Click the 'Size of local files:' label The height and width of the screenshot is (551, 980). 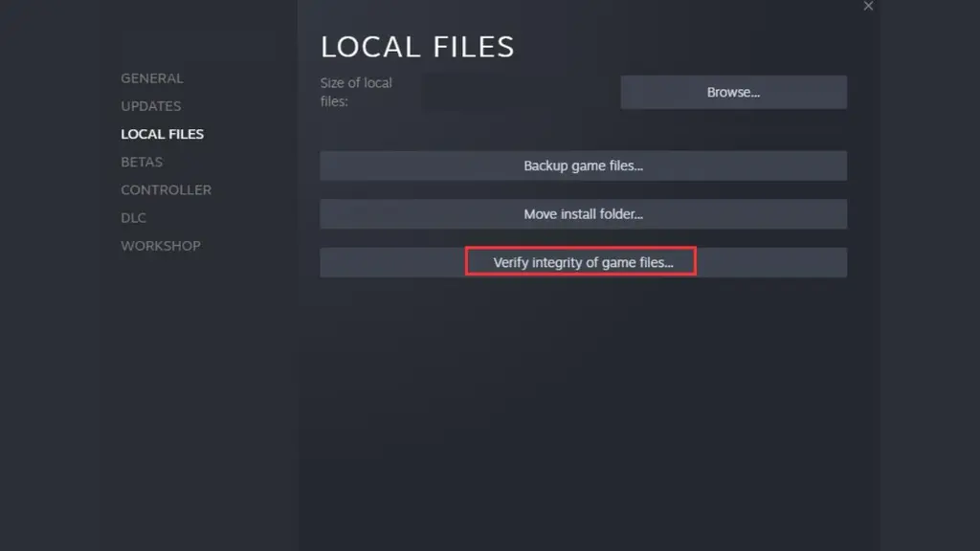356,92
